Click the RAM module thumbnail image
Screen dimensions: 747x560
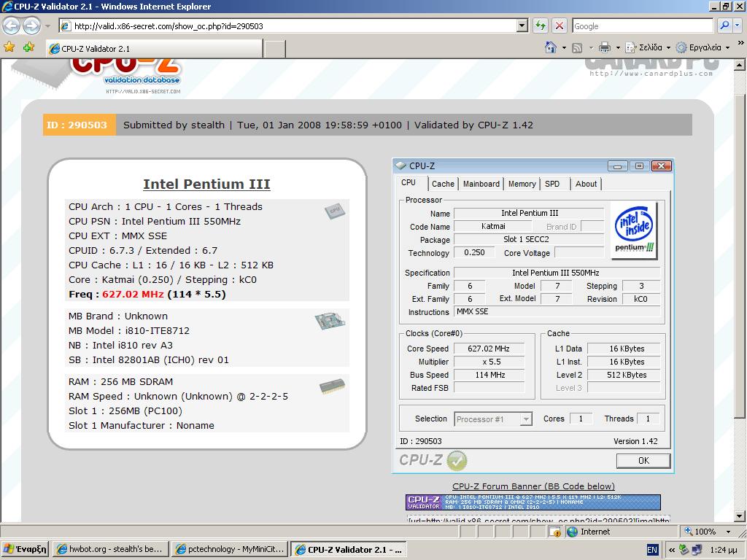coord(332,385)
